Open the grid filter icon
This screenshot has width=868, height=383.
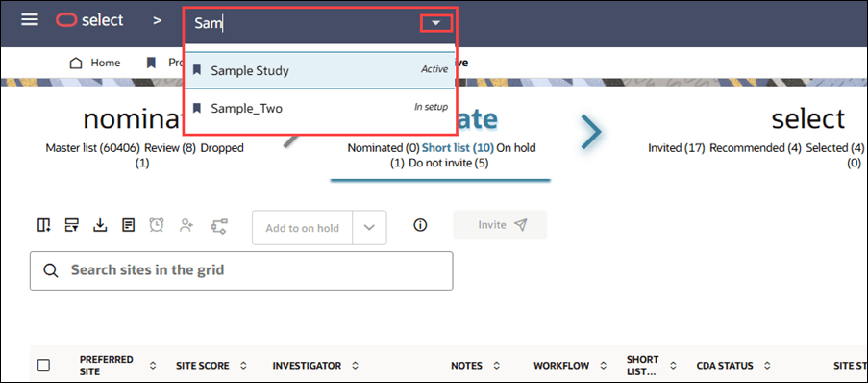(71, 225)
